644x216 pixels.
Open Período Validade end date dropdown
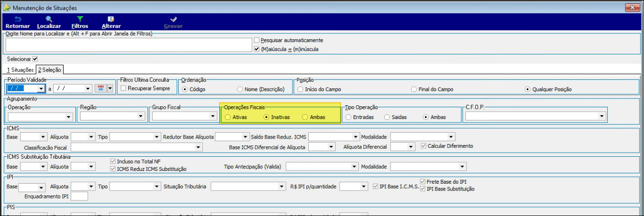point(88,89)
